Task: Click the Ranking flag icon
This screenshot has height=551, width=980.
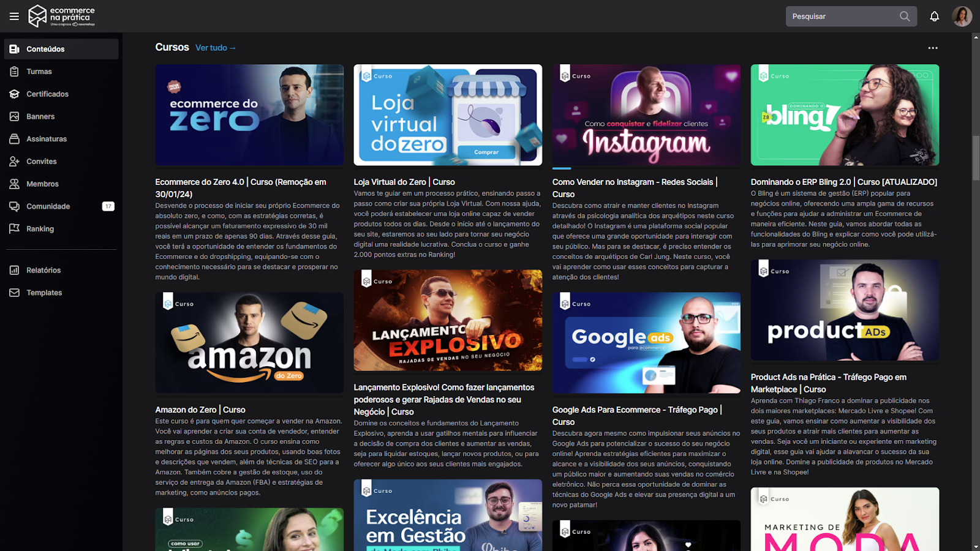Action: point(15,229)
